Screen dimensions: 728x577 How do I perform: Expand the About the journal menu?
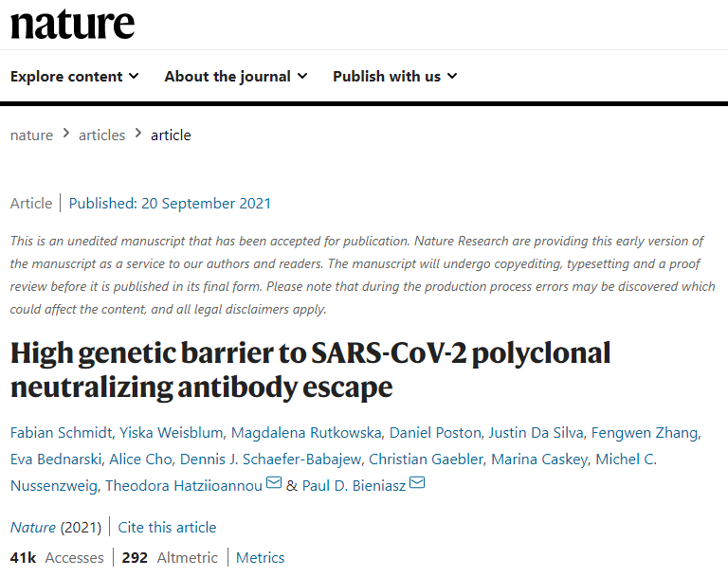point(236,76)
